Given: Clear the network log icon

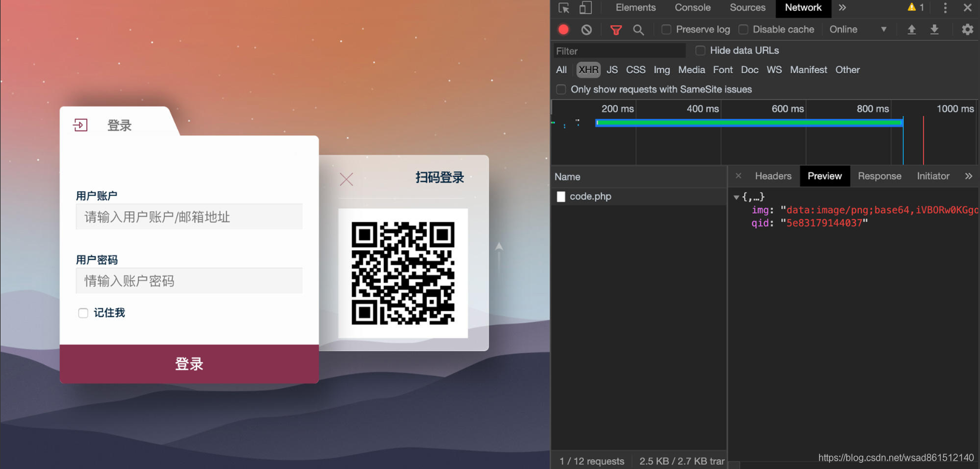Looking at the screenshot, I should coord(586,29).
